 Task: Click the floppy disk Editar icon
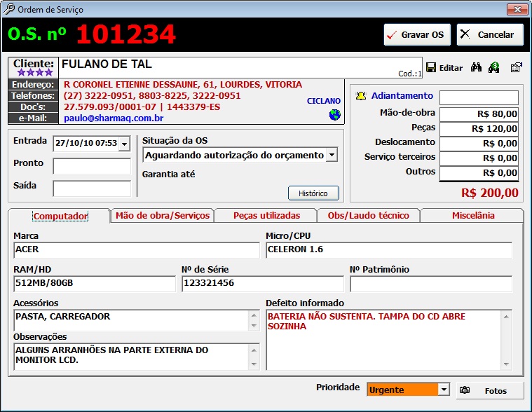click(x=431, y=68)
